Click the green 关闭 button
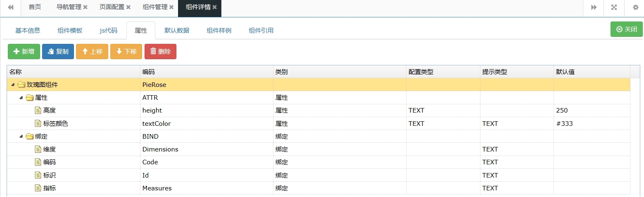The image size is (644, 197). 627,29
